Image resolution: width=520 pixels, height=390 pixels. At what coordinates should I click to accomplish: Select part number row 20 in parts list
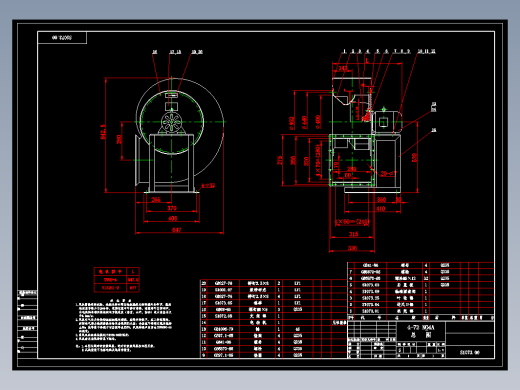(273, 283)
